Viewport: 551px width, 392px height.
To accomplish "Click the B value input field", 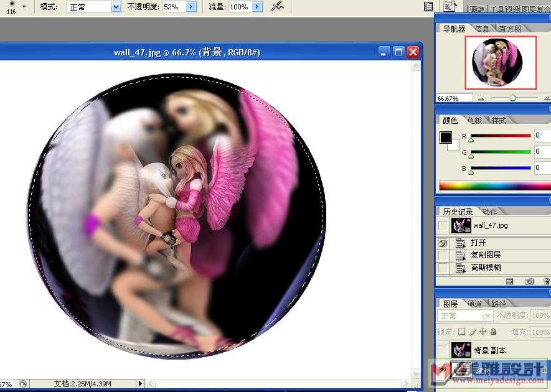I will (542, 167).
